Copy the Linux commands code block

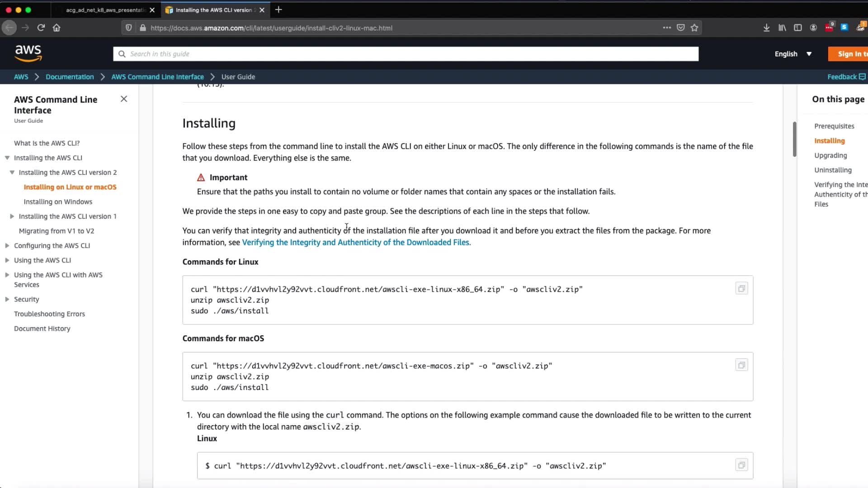[741, 288]
